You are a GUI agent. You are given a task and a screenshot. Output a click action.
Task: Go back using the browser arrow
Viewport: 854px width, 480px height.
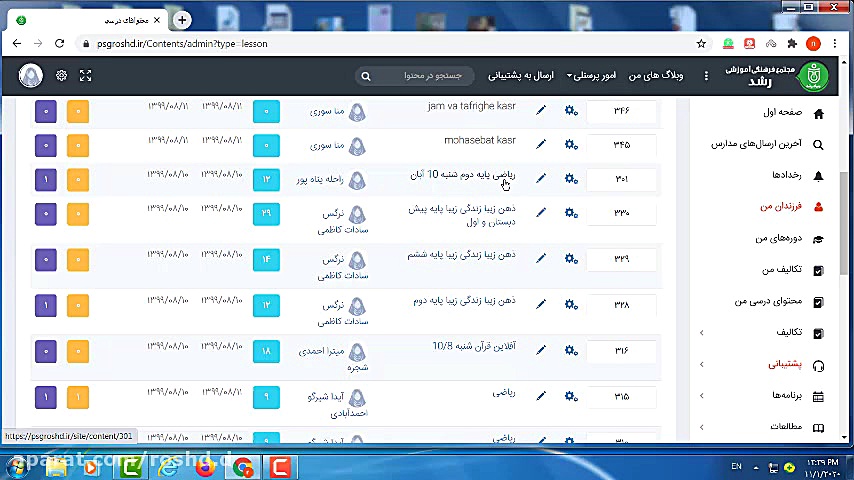[17, 44]
